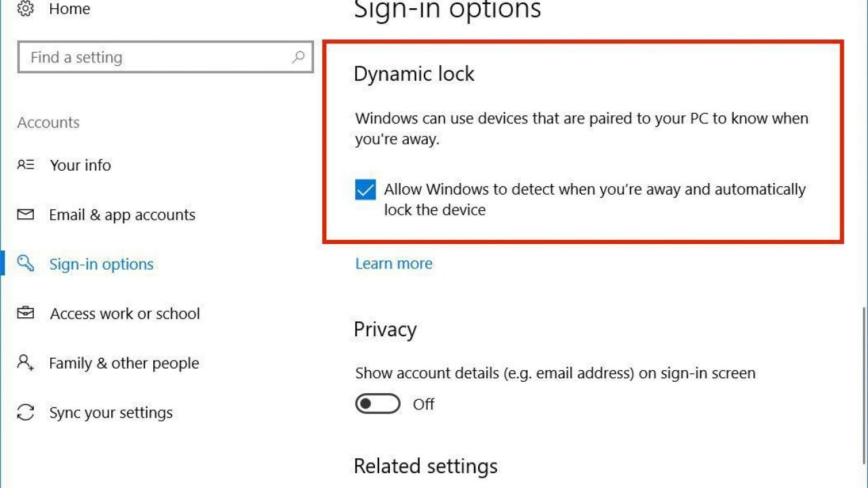Click the Your info person icon

click(26, 165)
